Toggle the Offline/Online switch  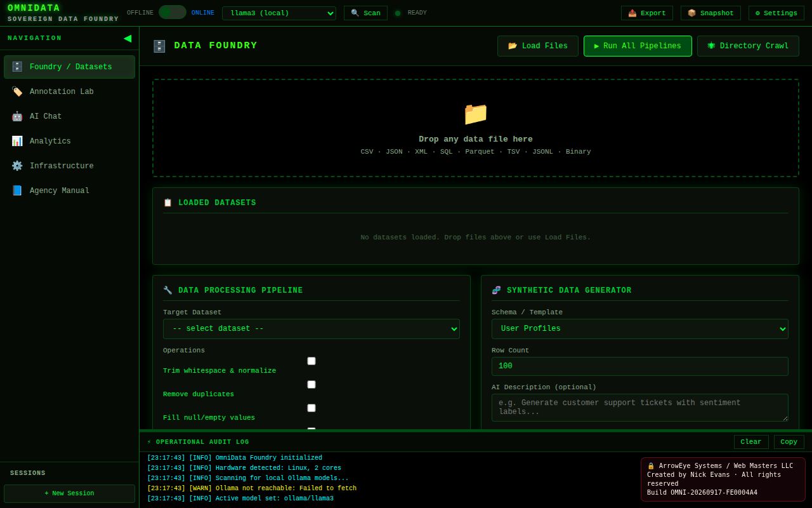coord(173,12)
